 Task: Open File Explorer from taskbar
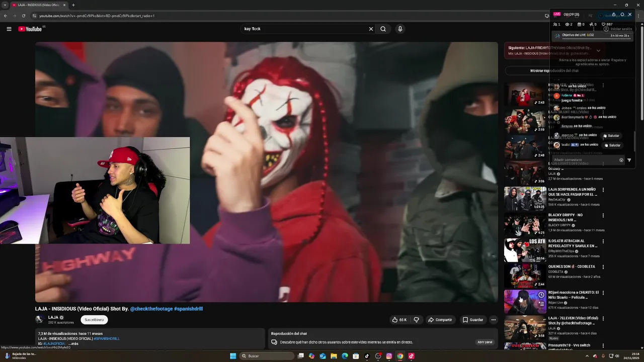(x=334, y=356)
